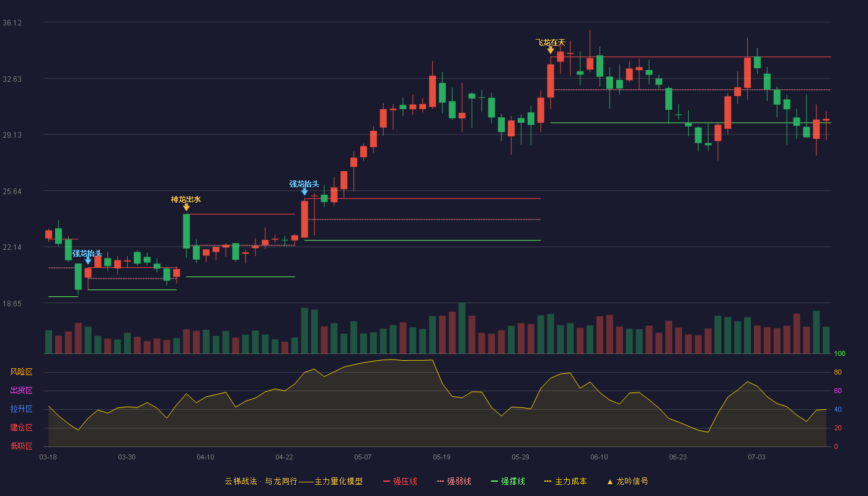The width and height of the screenshot is (868, 496).
Task: Click the orange 80 indicator scale value
Action: (838, 373)
